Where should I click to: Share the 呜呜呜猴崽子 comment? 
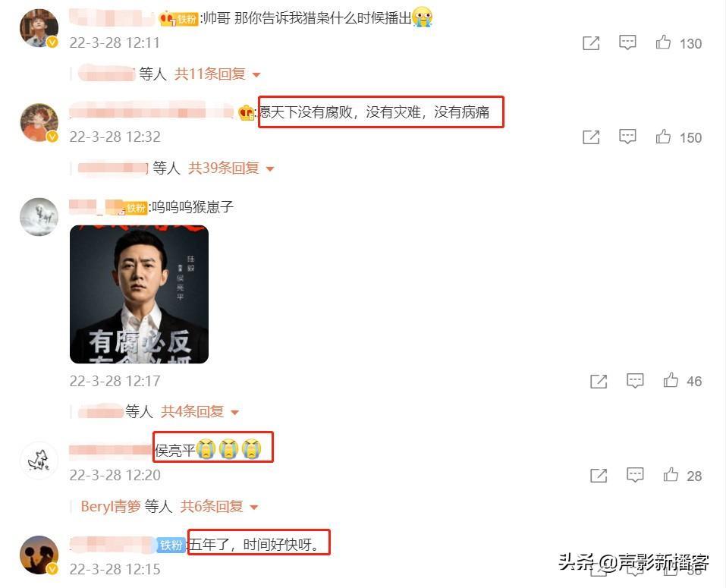599,382
